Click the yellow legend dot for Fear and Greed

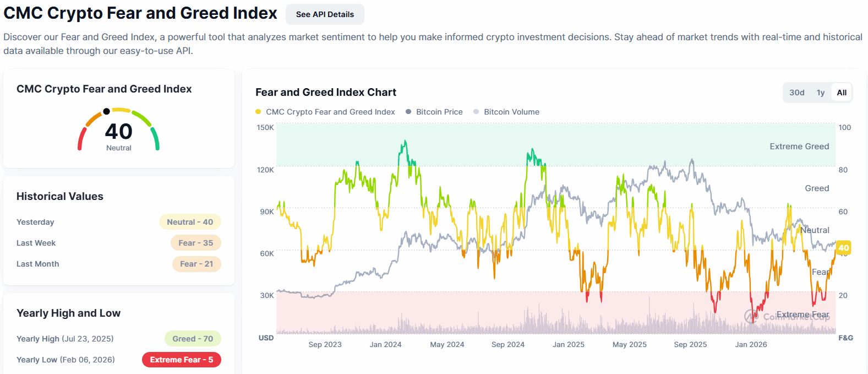[x=258, y=112]
